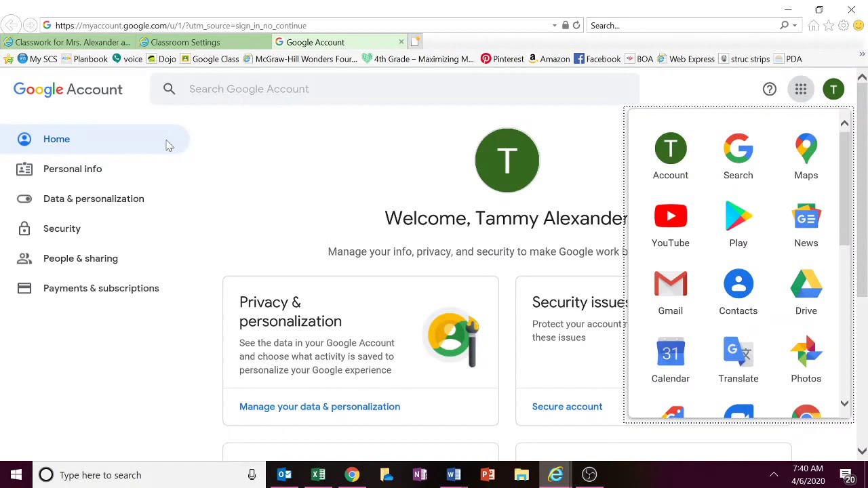Open the taskbar notification center
This screenshot has height=488, width=868.
pyautogui.click(x=848, y=475)
